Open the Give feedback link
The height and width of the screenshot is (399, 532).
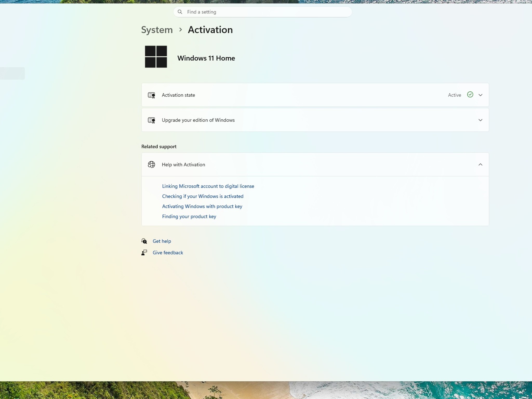pos(168,252)
